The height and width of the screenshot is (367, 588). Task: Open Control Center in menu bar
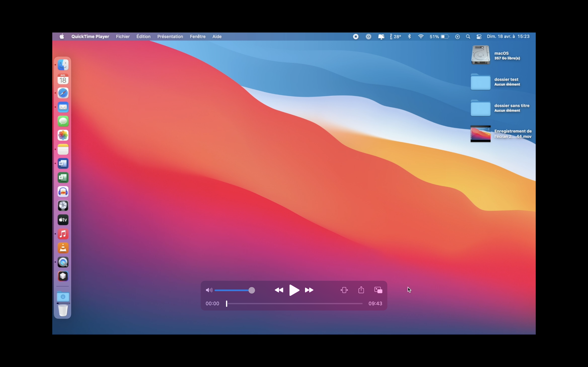(479, 36)
